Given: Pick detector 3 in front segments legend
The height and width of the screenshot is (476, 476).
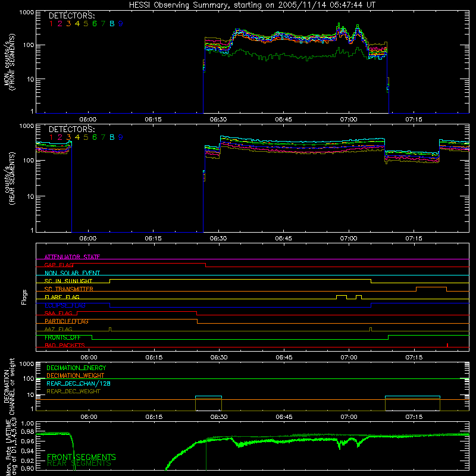Looking at the screenshot, I should point(68,24).
